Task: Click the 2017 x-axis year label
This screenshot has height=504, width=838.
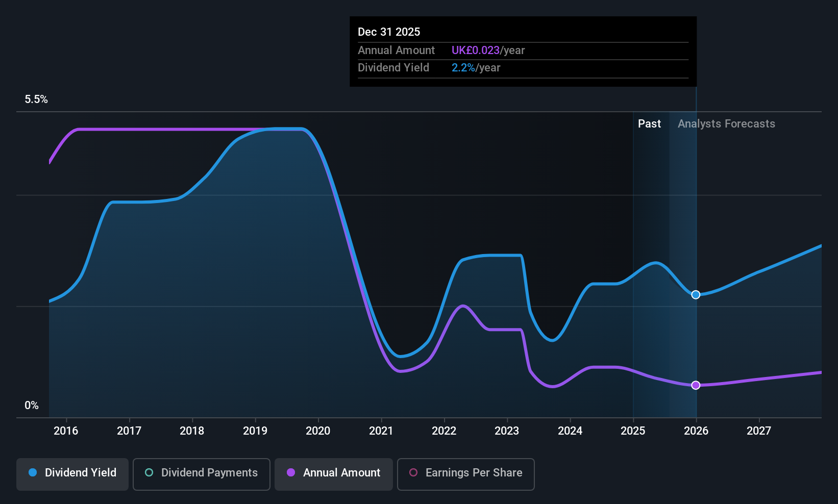Action: [x=129, y=431]
